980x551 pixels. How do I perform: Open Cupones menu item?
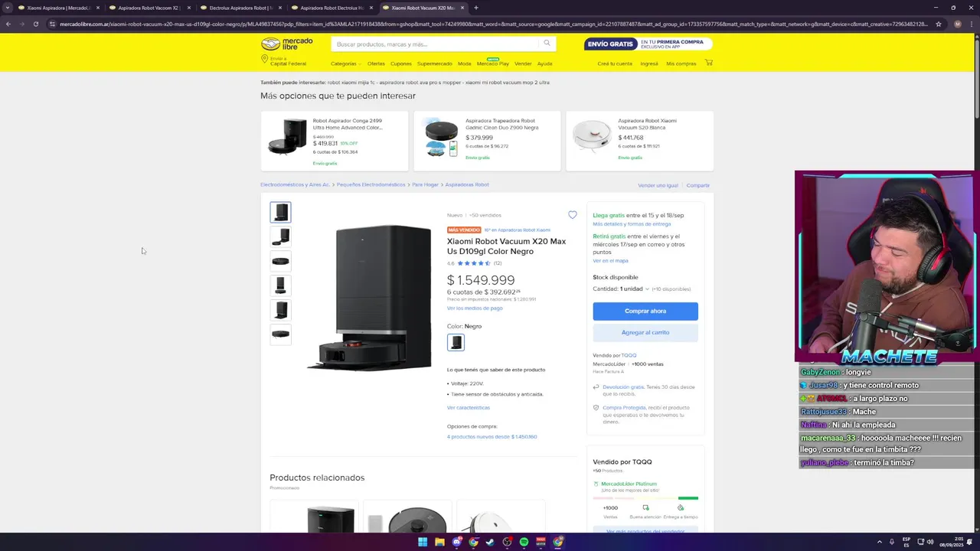click(x=401, y=64)
